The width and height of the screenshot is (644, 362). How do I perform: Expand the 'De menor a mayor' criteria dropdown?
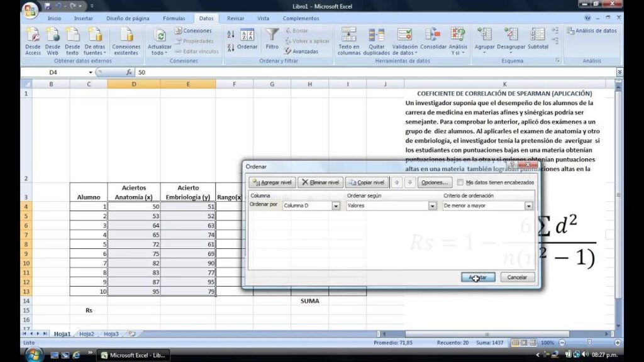point(529,206)
